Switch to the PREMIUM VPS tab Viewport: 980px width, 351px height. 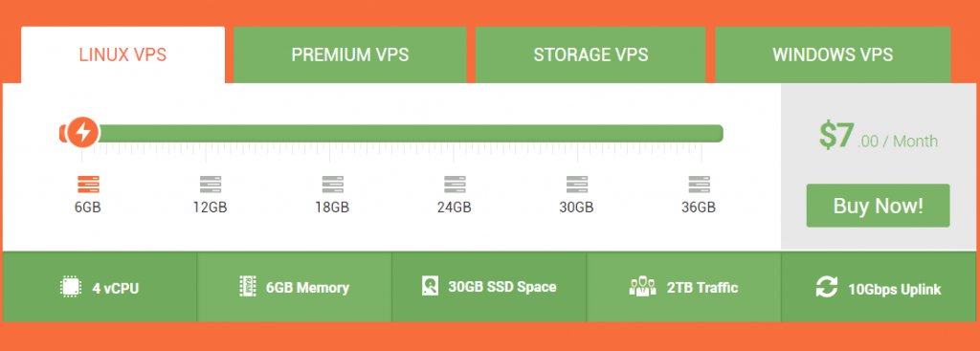(x=350, y=55)
